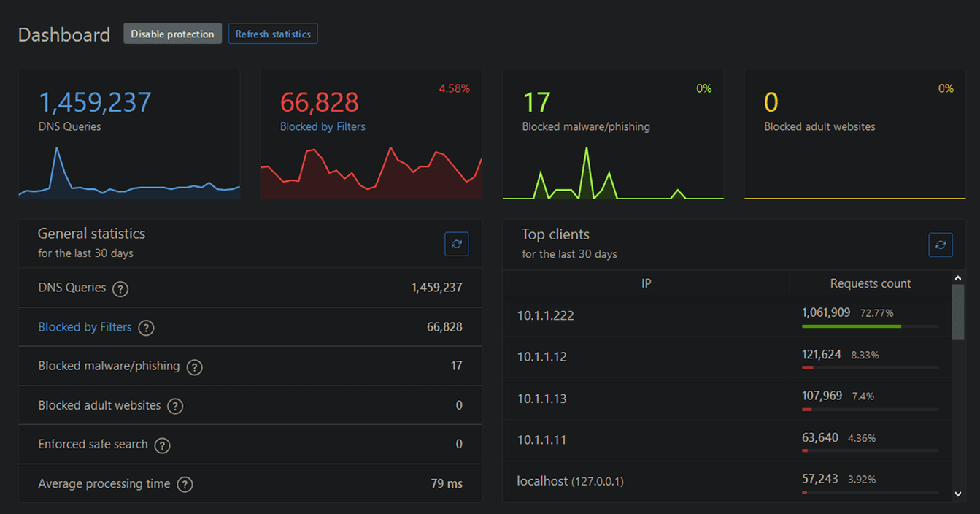The image size is (980, 514).
Task: Click the localhost (127.0.0.1) client entry
Action: point(570,481)
